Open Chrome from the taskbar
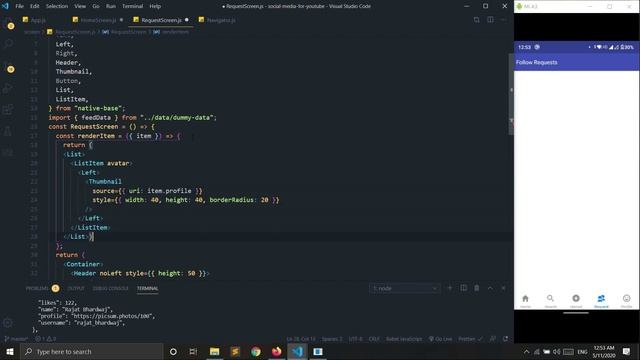The width and height of the screenshot is (640, 360). [x=256, y=351]
